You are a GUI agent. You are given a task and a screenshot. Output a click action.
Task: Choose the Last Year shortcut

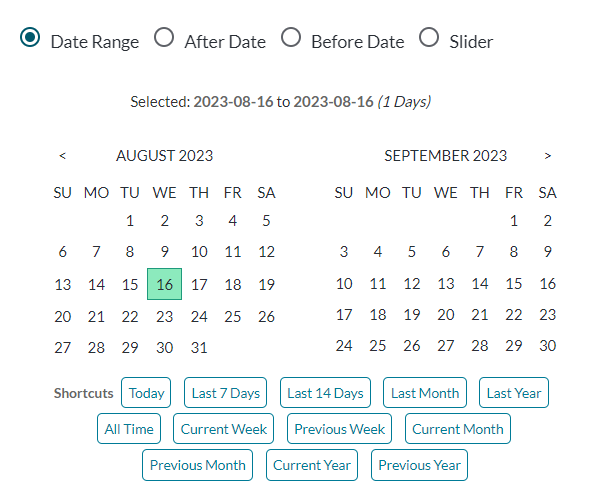514,393
